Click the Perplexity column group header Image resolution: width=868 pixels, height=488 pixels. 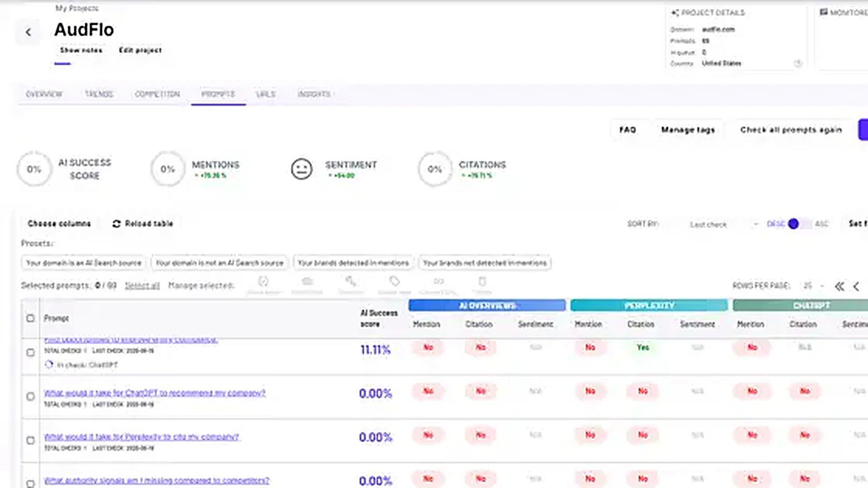pyautogui.click(x=649, y=306)
